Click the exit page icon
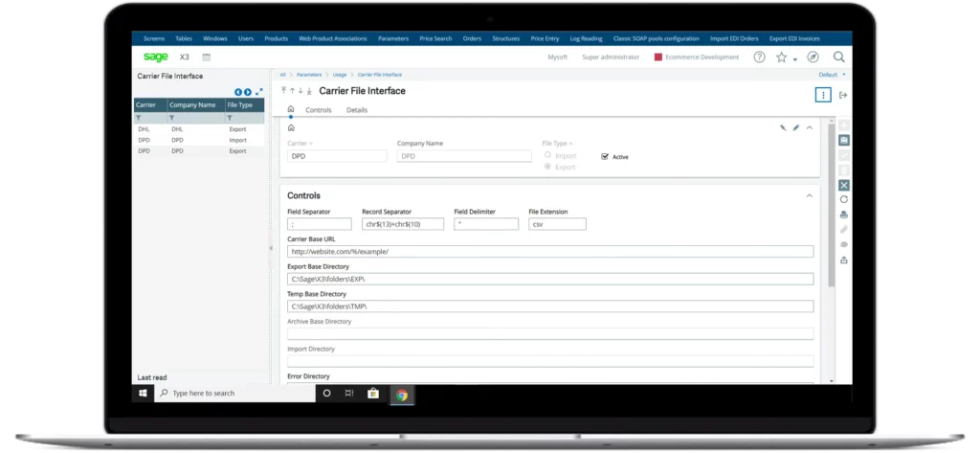 point(843,95)
